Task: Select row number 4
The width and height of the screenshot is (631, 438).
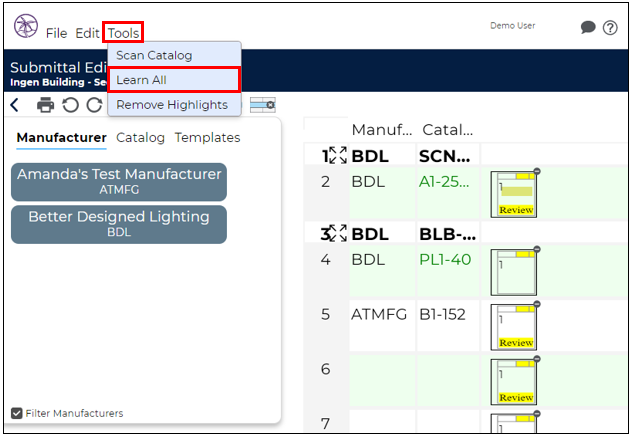Action: pyautogui.click(x=326, y=260)
